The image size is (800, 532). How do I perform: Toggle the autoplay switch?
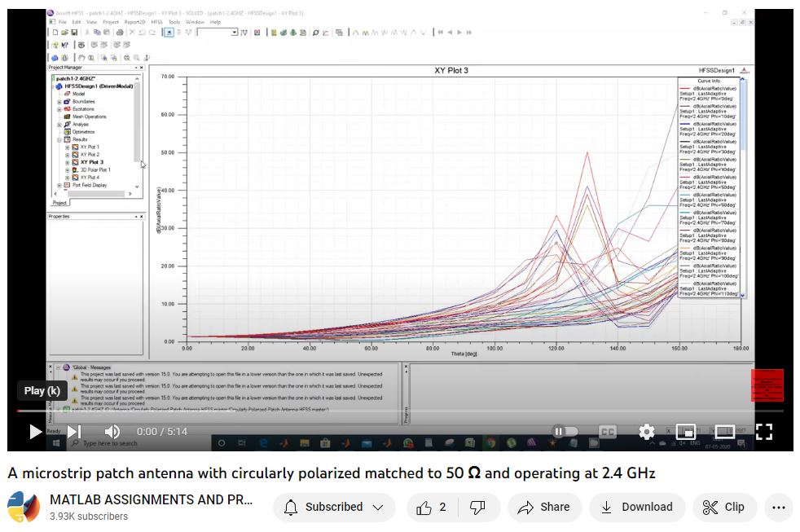coord(565,432)
